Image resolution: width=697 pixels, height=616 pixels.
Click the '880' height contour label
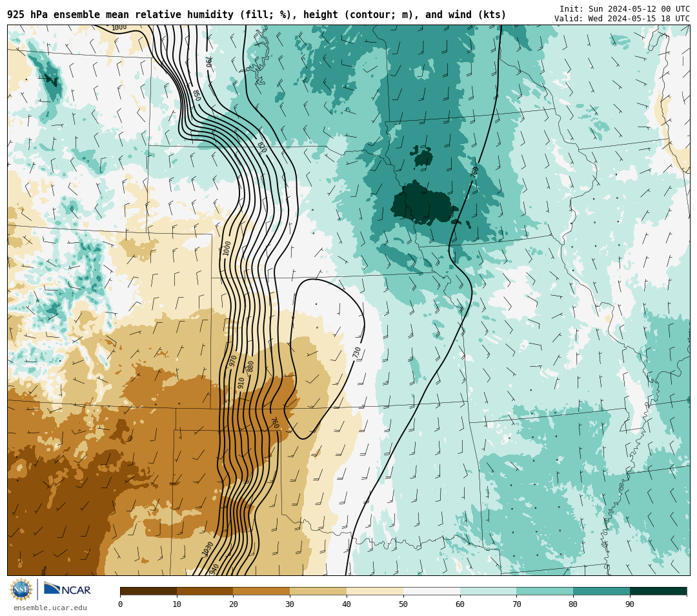pyautogui.click(x=250, y=366)
